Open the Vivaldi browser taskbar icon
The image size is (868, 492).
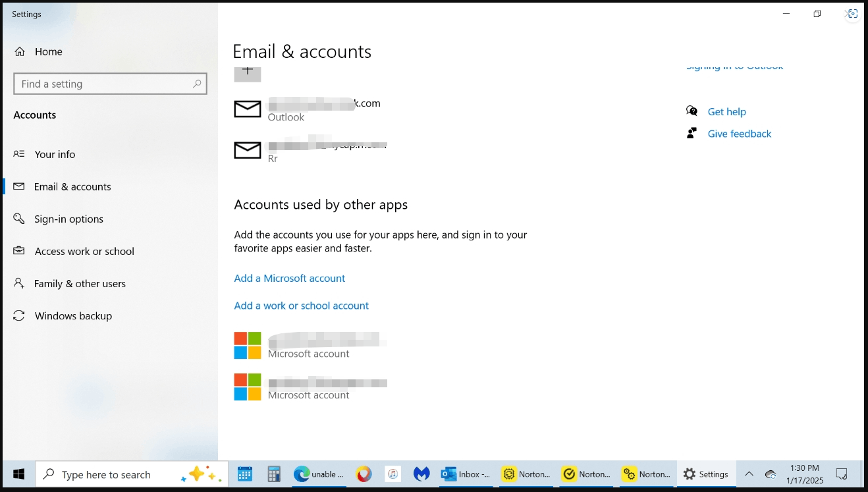tap(364, 474)
